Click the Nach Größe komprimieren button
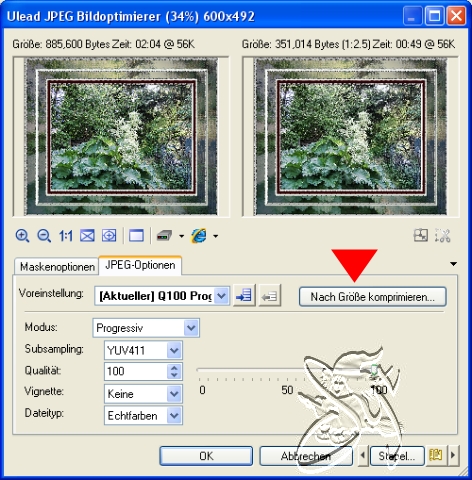Viewport: 472px width, 480px height. [x=373, y=297]
